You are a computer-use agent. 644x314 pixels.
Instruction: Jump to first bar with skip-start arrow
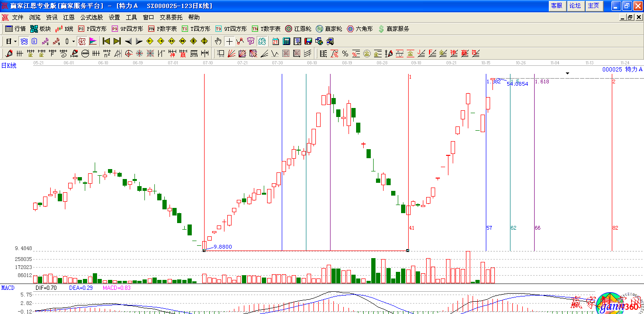coord(107,41)
